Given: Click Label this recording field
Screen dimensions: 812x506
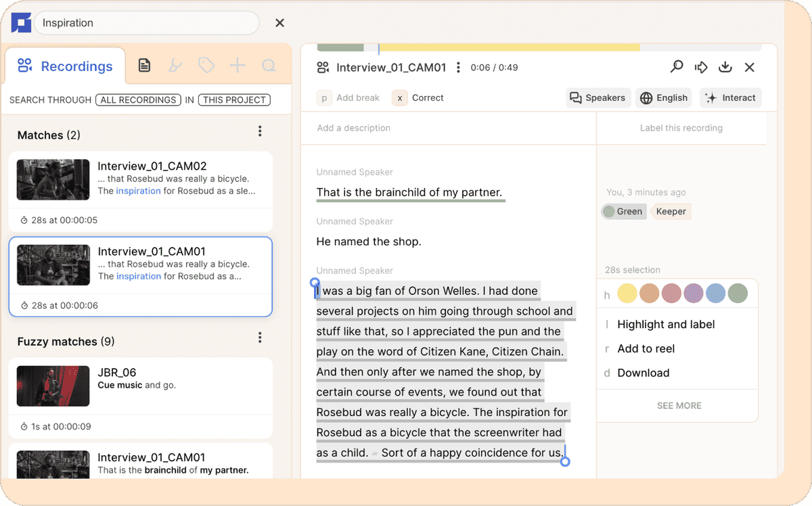Looking at the screenshot, I should [681, 128].
